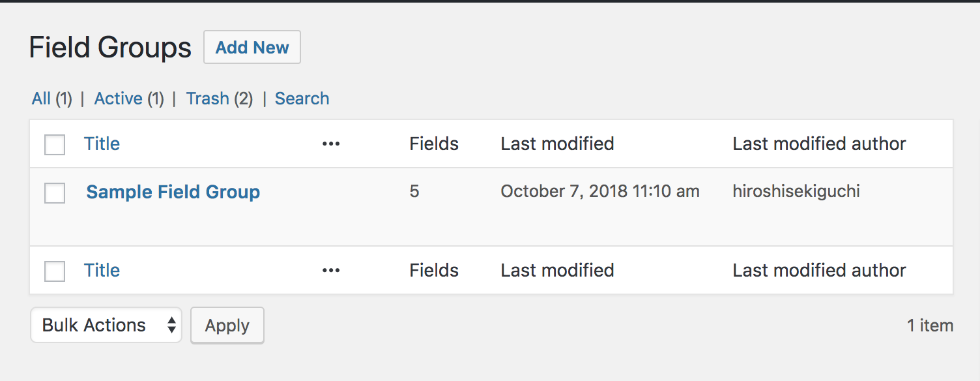Click the Fields column header
The image size is (980, 381).
pos(434,144)
